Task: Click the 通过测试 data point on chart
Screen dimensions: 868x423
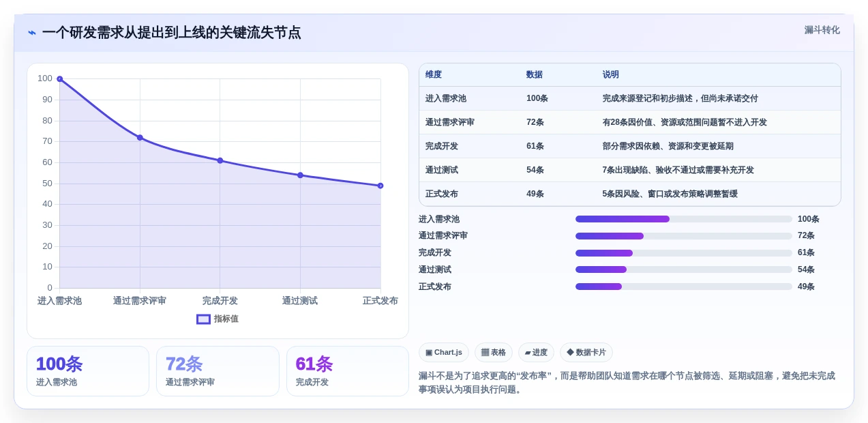Action: click(300, 175)
